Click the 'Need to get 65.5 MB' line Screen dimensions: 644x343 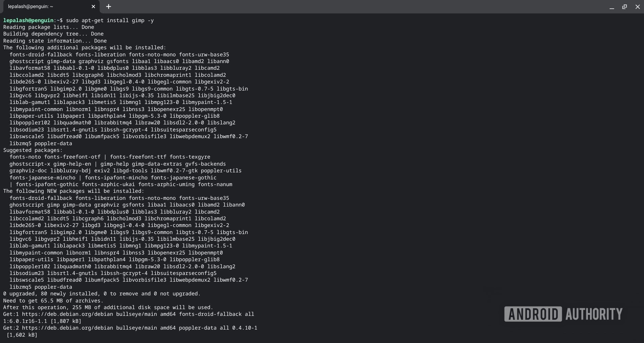pyautogui.click(x=53, y=301)
